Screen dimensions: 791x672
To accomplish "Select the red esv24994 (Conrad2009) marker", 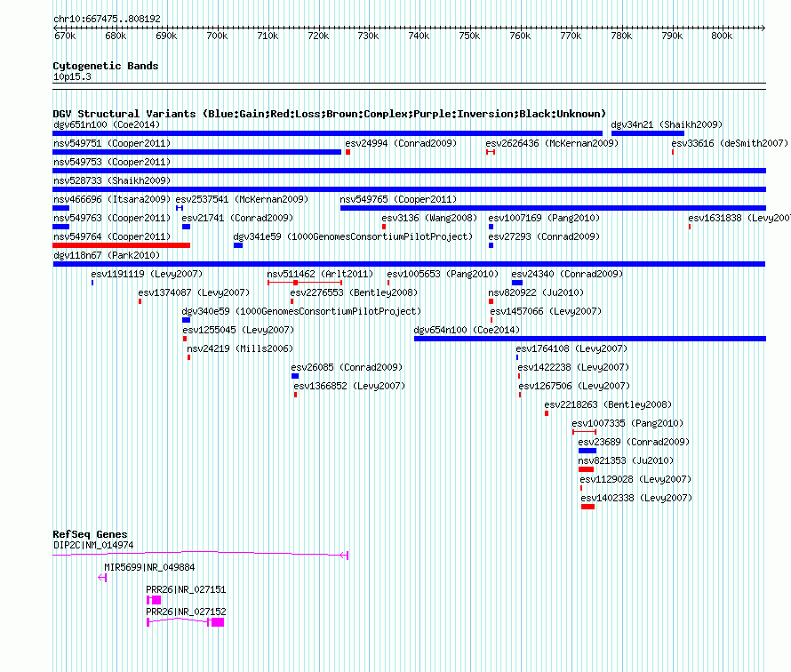I will pos(348,152).
